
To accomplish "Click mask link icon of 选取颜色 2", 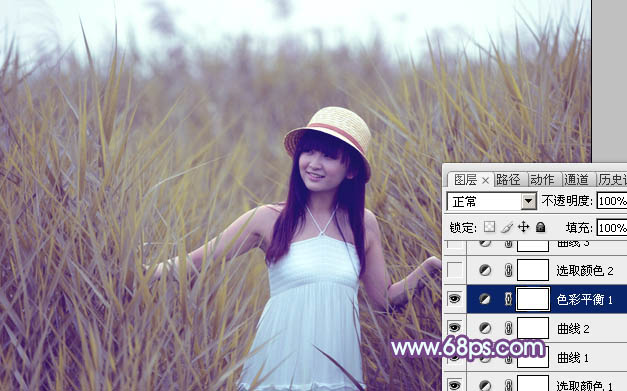I will click(508, 270).
